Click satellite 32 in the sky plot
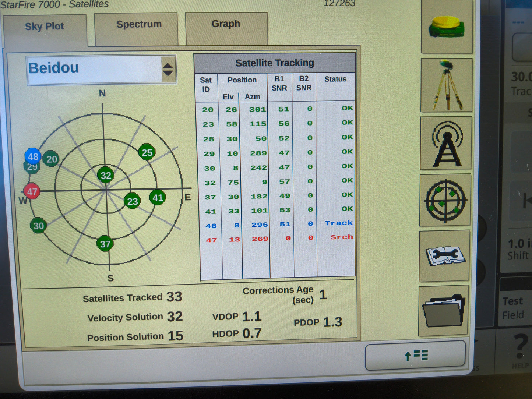The image size is (532, 399). coord(106,176)
